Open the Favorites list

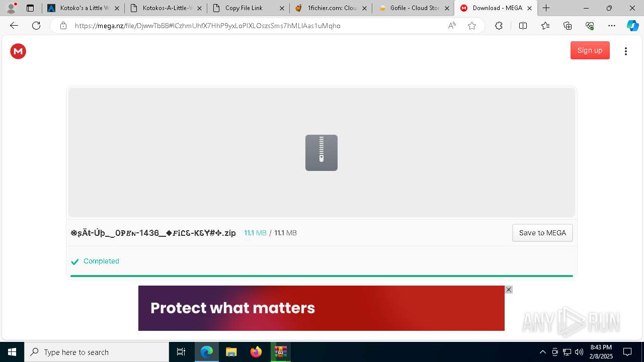[545, 26]
